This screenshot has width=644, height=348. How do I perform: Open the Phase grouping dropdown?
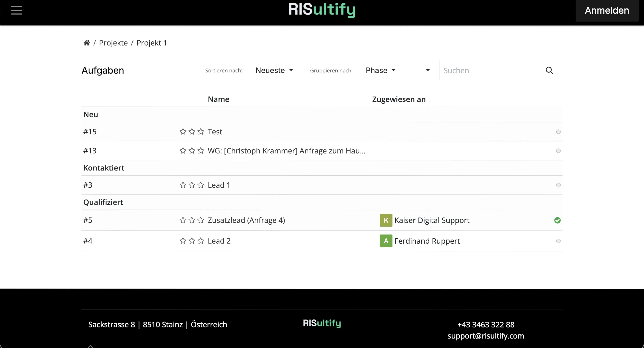click(x=381, y=70)
